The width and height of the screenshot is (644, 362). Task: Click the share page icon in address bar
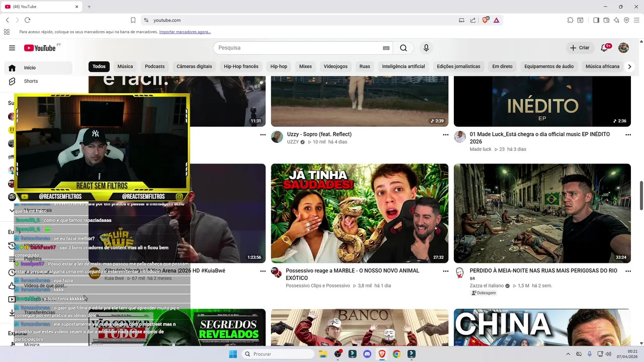tap(473, 20)
